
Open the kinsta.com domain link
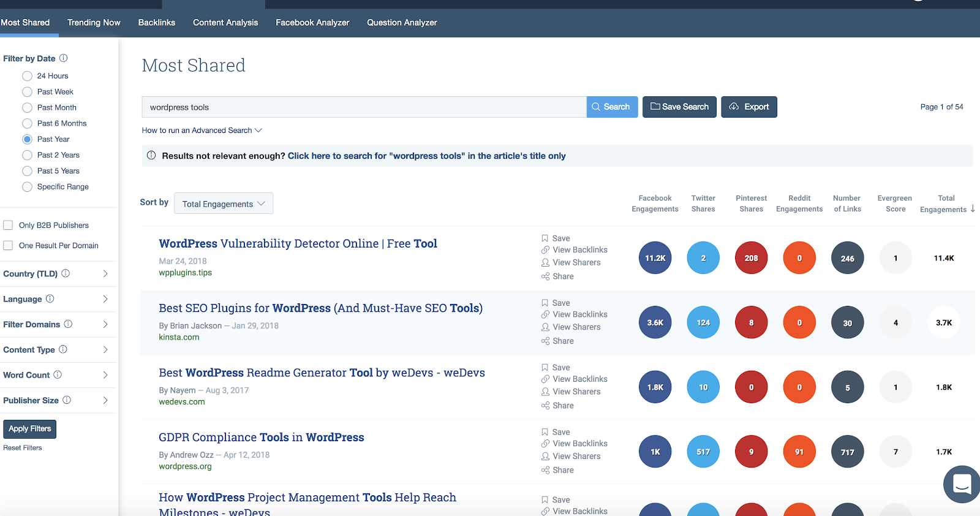coord(179,338)
